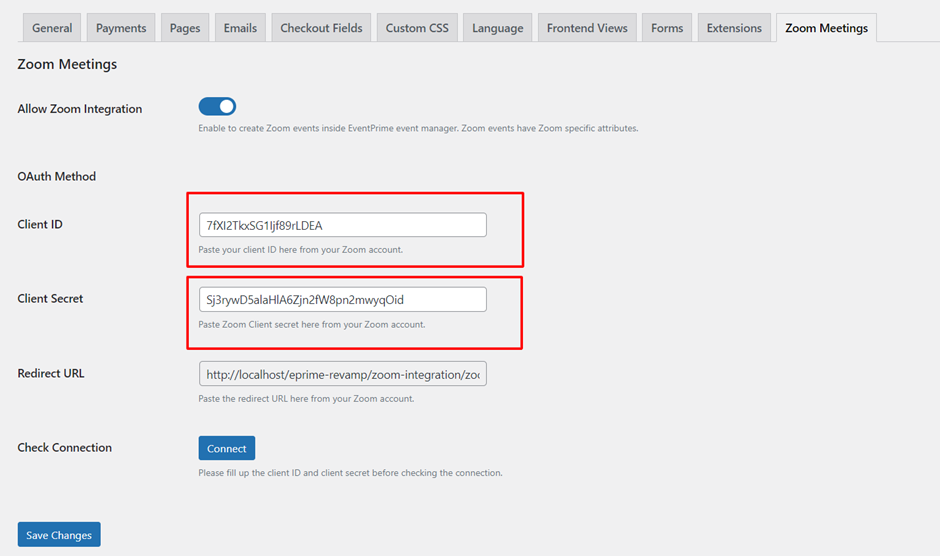This screenshot has height=556, width=940.
Task: Click the "Client Secret" field label
Action: pyautogui.click(x=50, y=299)
